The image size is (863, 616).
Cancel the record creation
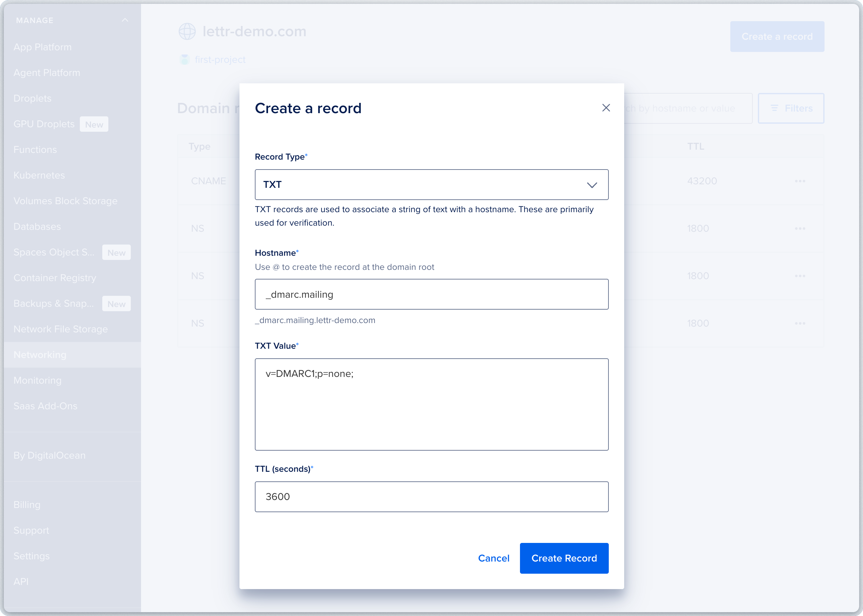pyautogui.click(x=493, y=558)
